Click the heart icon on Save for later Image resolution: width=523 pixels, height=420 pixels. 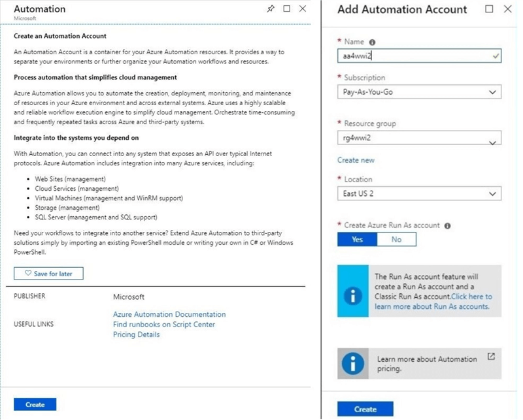28,274
